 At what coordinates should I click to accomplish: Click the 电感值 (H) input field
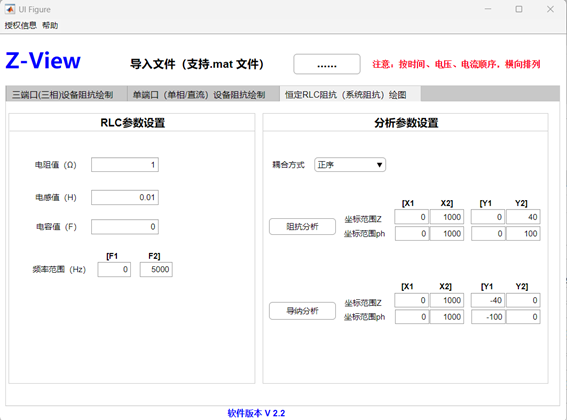(x=125, y=197)
